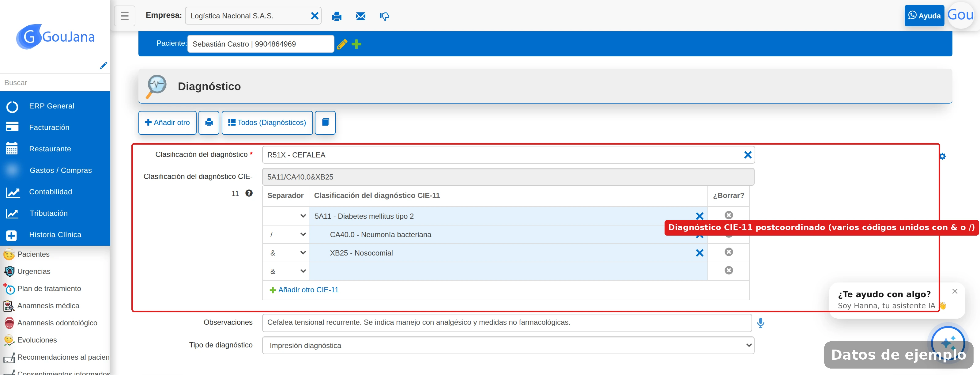The height and width of the screenshot is (375, 980).
Task: Open Tipo de diagnóstico dropdown
Action: [508, 346]
